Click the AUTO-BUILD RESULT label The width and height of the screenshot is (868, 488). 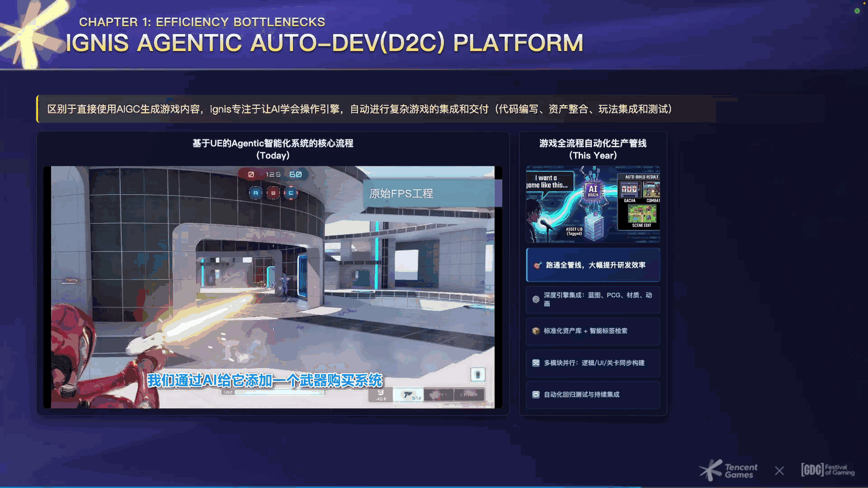pos(641,177)
